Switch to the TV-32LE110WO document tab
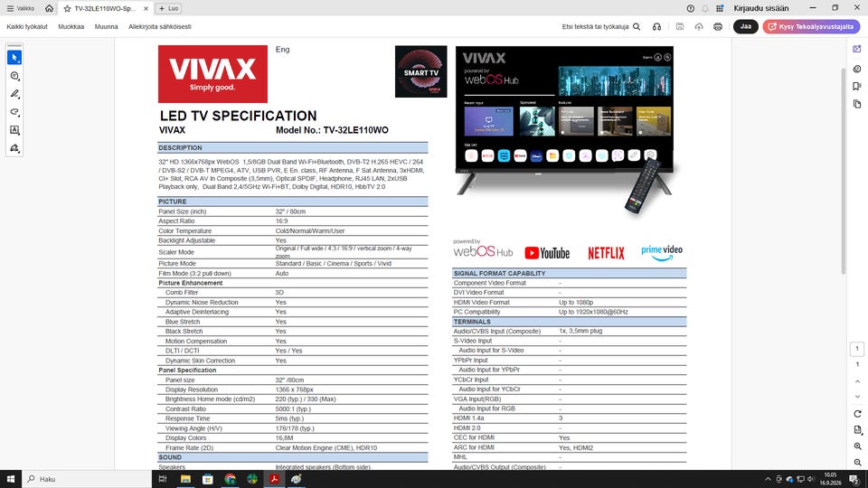The width and height of the screenshot is (868, 488). [105, 9]
